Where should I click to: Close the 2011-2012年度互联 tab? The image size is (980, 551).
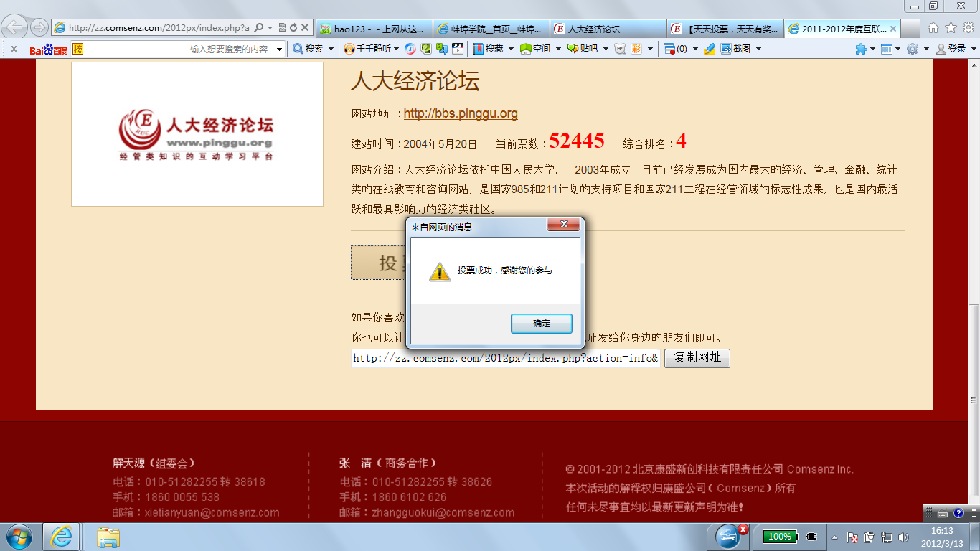click(x=893, y=29)
